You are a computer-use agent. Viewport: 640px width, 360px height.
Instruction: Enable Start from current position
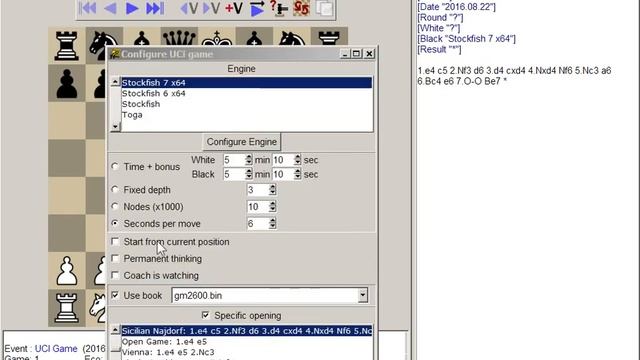pos(115,242)
